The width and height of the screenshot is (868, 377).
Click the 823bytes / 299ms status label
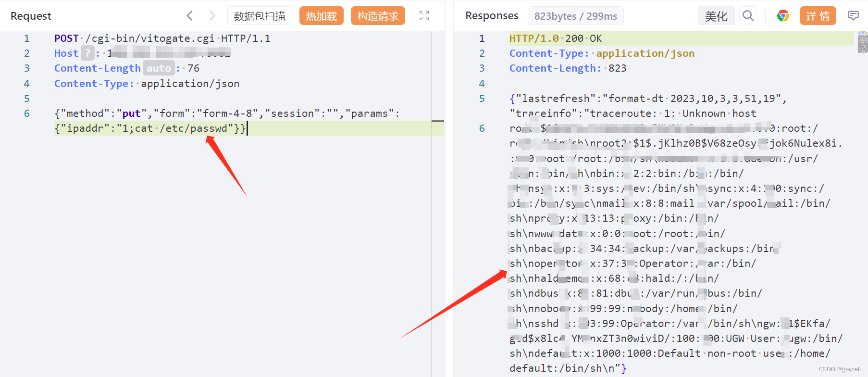[576, 16]
